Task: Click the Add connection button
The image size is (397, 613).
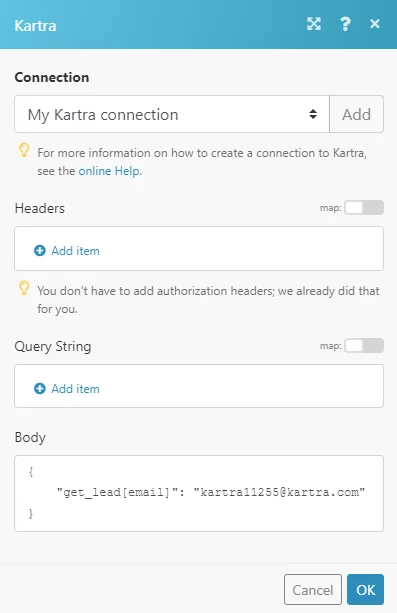Action: coord(356,114)
